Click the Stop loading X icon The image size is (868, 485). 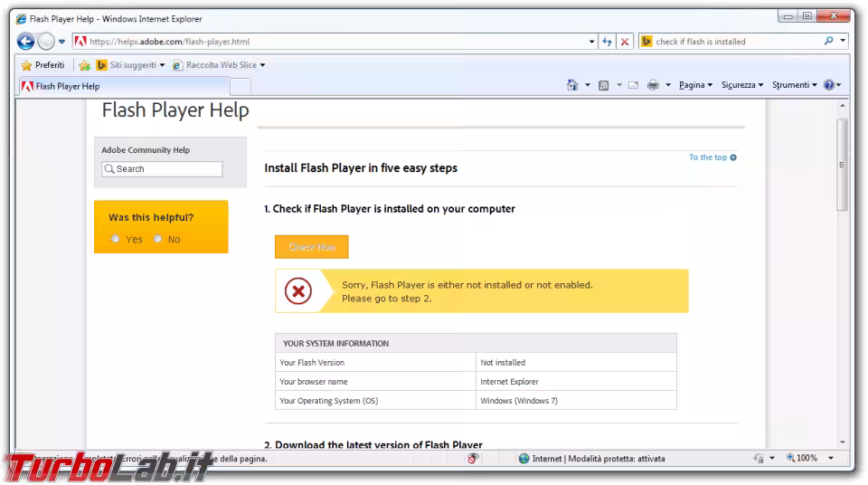pyautogui.click(x=624, y=42)
